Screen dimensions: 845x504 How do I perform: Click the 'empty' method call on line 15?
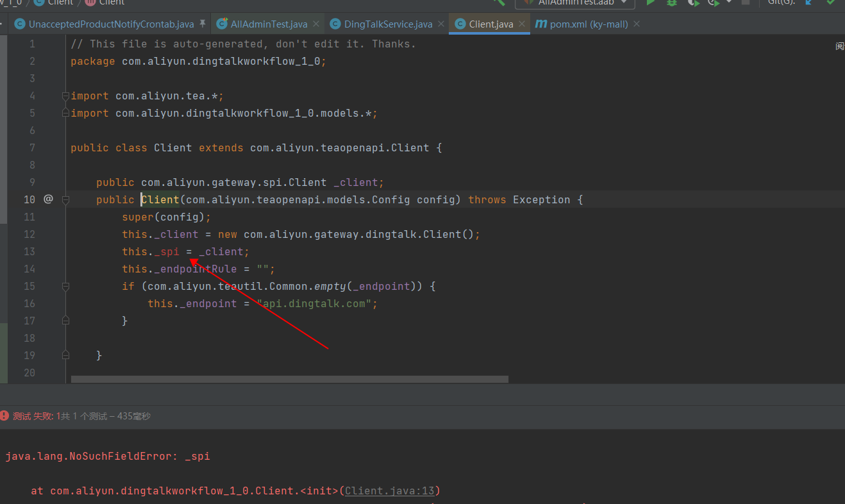coord(330,287)
